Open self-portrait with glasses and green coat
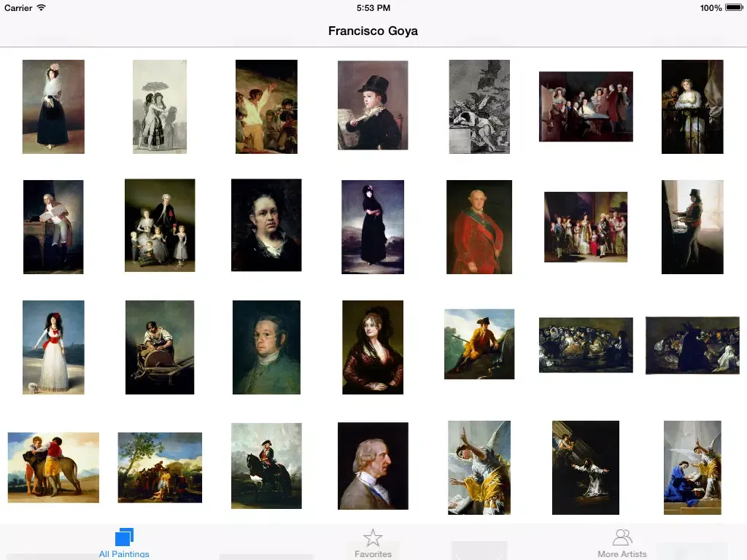This screenshot has width=747, height=560. click(266, 347)
